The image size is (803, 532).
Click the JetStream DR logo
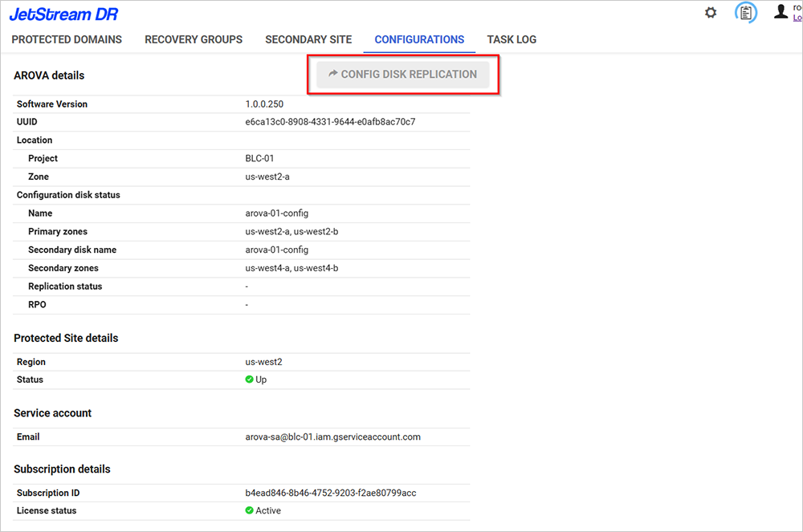pyautogui.click(x=63, y=14)
